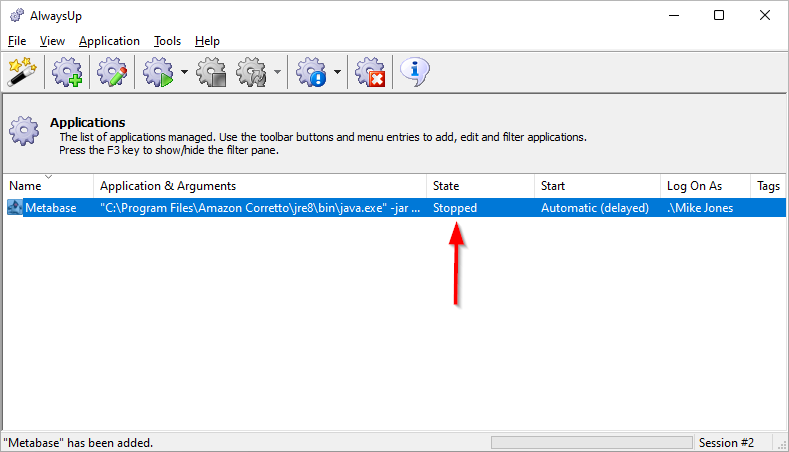Minimize the AlwaysUp window
Image resolution: width=789 pixels, height=452 pixels.
tap(674, 15)
